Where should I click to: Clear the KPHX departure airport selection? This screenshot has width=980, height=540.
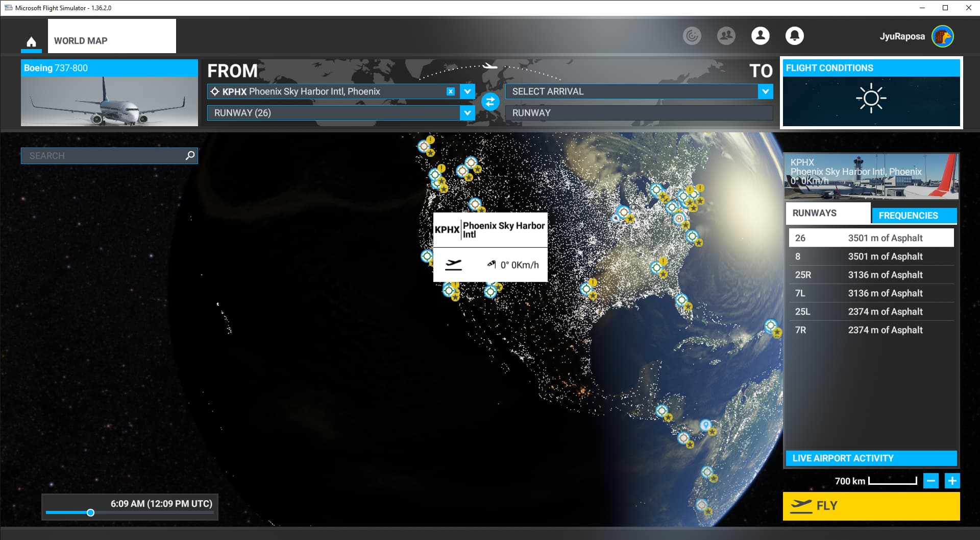click(x=450, y=91)
